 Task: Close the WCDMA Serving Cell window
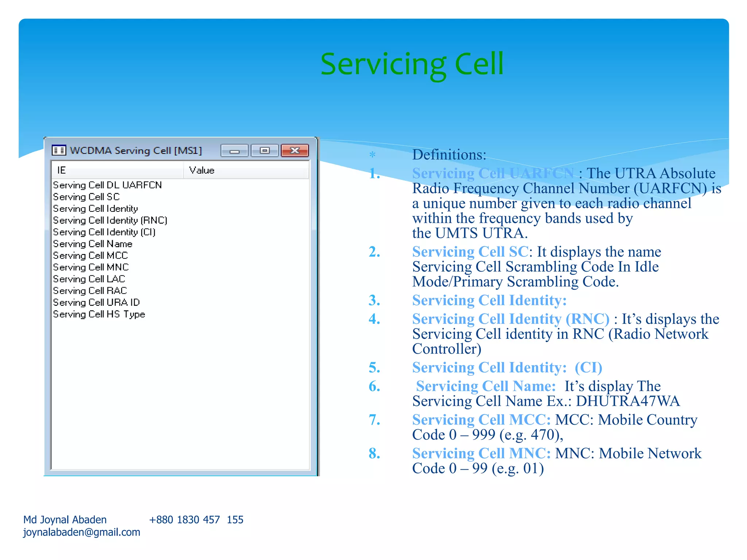point(295,151)
